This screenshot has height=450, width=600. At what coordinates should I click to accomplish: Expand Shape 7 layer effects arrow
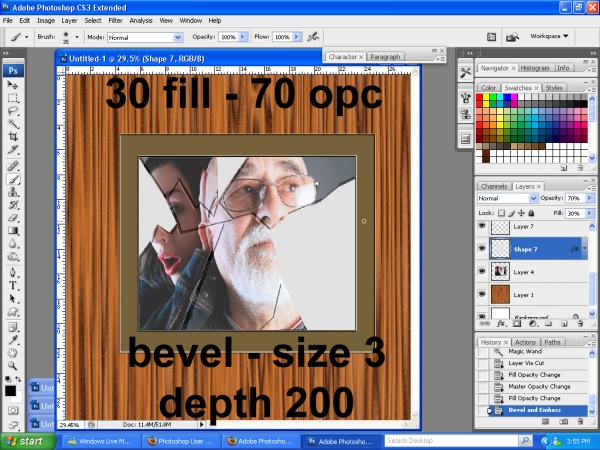[584, 248]
